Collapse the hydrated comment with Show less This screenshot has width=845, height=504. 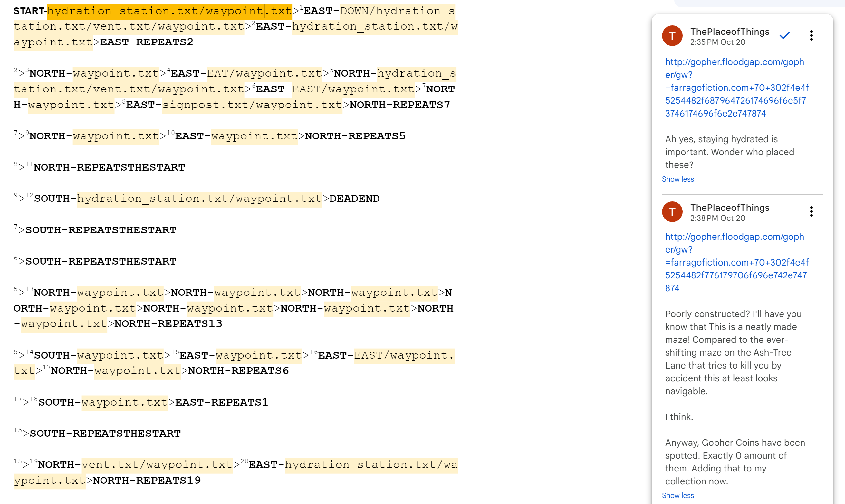(677, 179)
